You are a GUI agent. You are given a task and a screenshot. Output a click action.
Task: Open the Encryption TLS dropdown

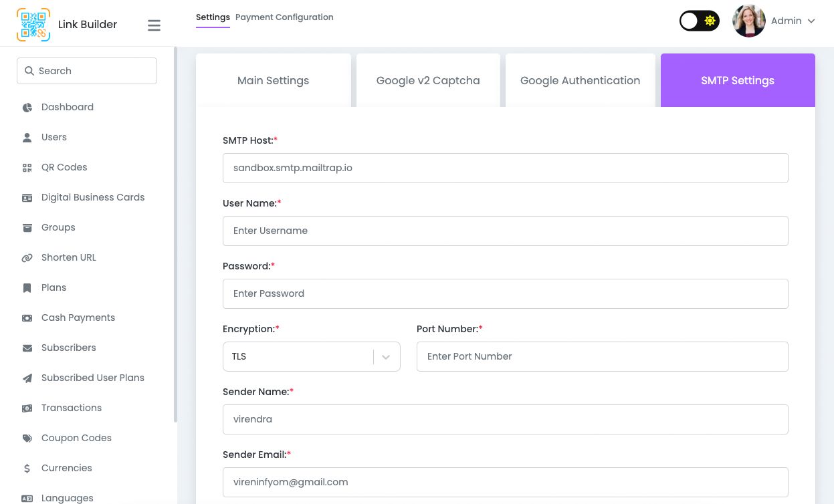[311, 356]
